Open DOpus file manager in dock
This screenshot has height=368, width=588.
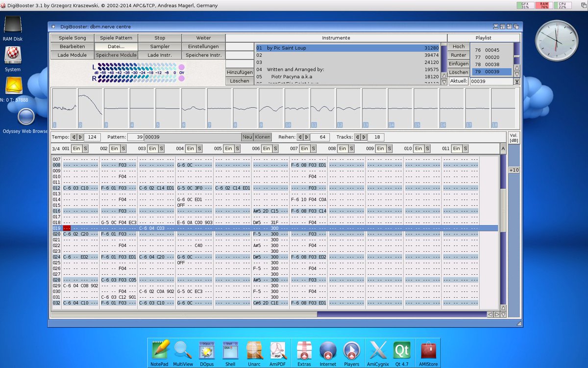(206, 353)
